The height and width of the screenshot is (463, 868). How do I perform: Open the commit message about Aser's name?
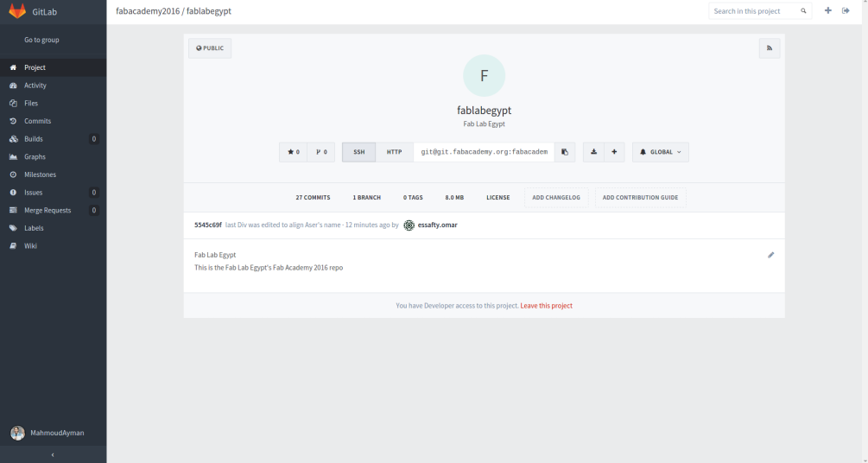[283, 225]
